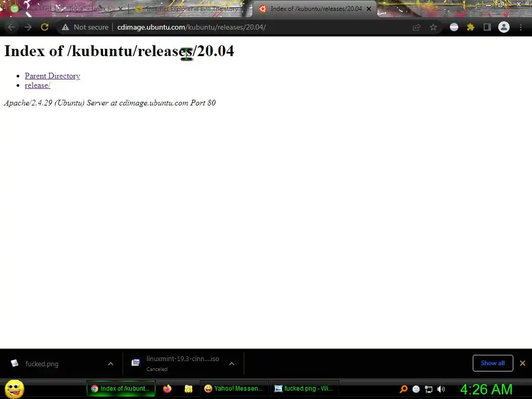Click the fucked.png file icon in the downloads bar
The height and width of the screenshot is (399, 532).
click(15, 363)
